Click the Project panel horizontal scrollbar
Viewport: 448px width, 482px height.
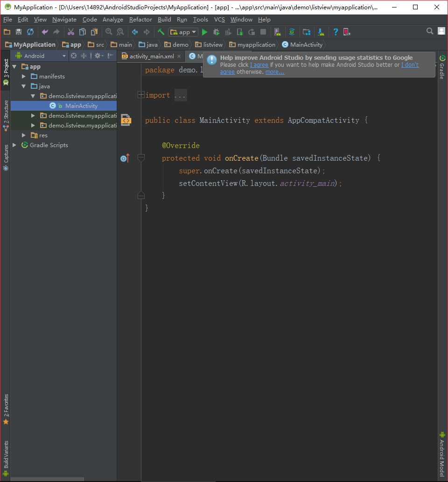point(48,480)
